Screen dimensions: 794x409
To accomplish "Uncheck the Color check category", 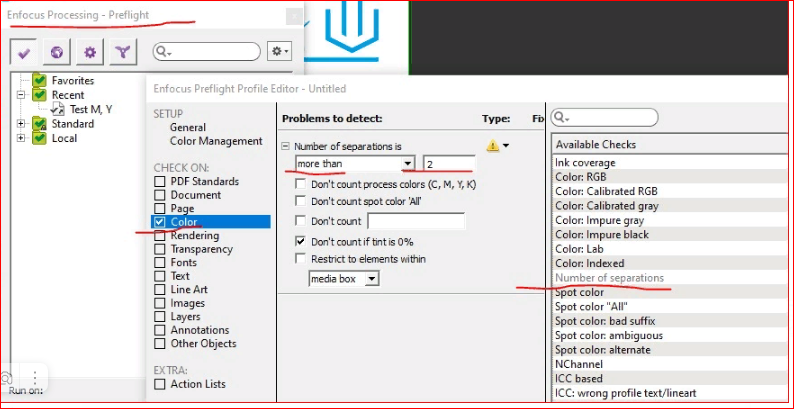I will click(160, 222).
